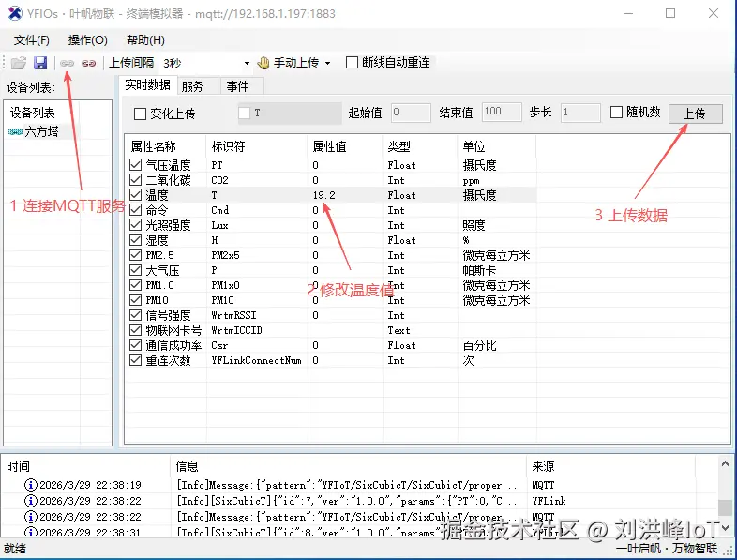Uncheck the 光照强度 row checkbox
The image size is (737, 560).
click(135, 225)
